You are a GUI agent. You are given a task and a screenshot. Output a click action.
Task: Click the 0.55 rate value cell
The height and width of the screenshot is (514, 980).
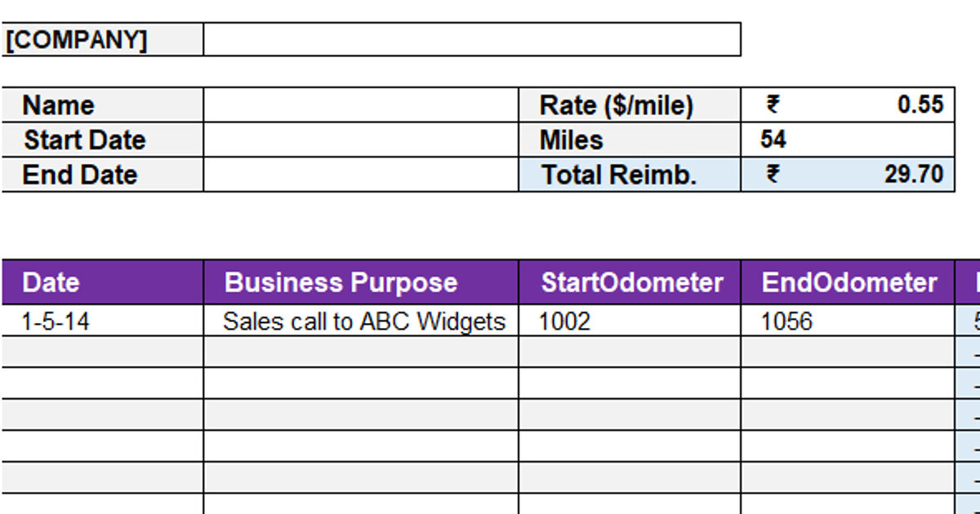click(x=847, y=105)
